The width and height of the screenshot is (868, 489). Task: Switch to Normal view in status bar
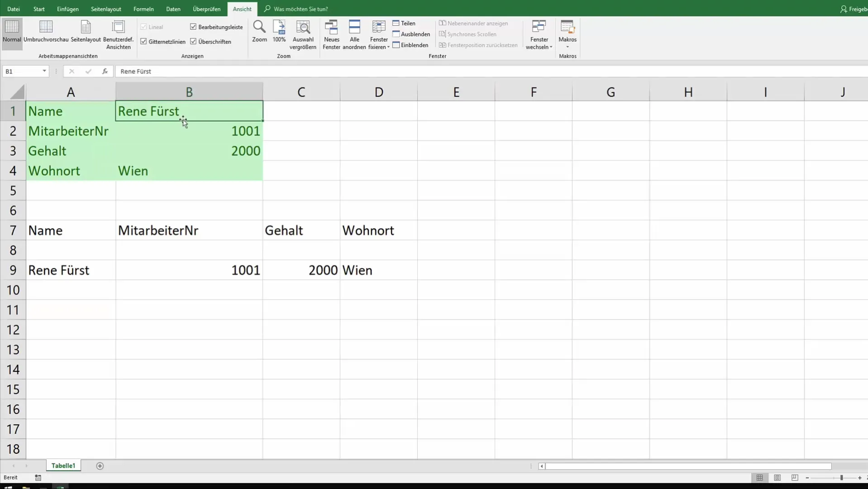pos(759,478)
